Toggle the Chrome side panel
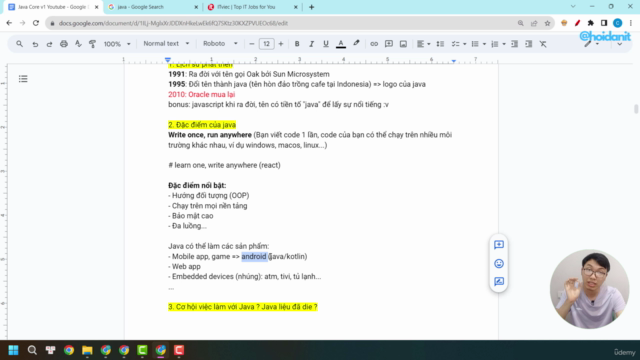The width and height of the screenshot is (640, 360). tap(604, 23)
